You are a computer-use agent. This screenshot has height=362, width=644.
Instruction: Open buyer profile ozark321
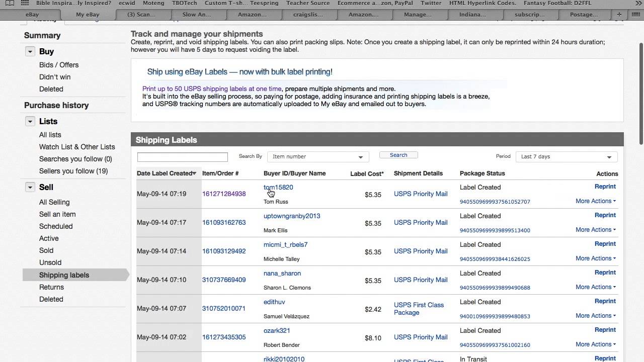click(x=277, y=331)
